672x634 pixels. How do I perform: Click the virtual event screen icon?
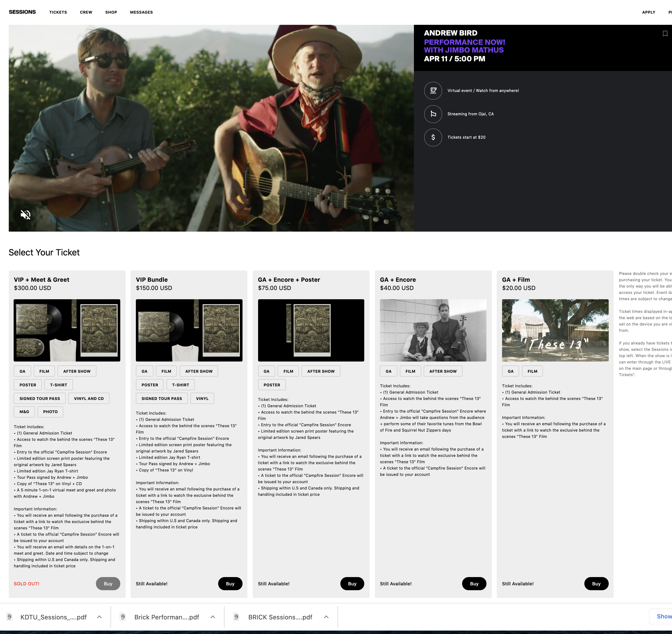[x=433, y=91]
